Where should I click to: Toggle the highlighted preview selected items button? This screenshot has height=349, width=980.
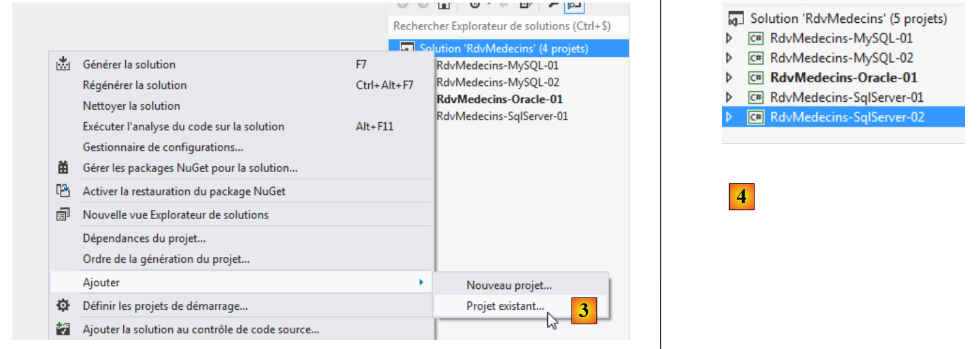click(574, 5)
